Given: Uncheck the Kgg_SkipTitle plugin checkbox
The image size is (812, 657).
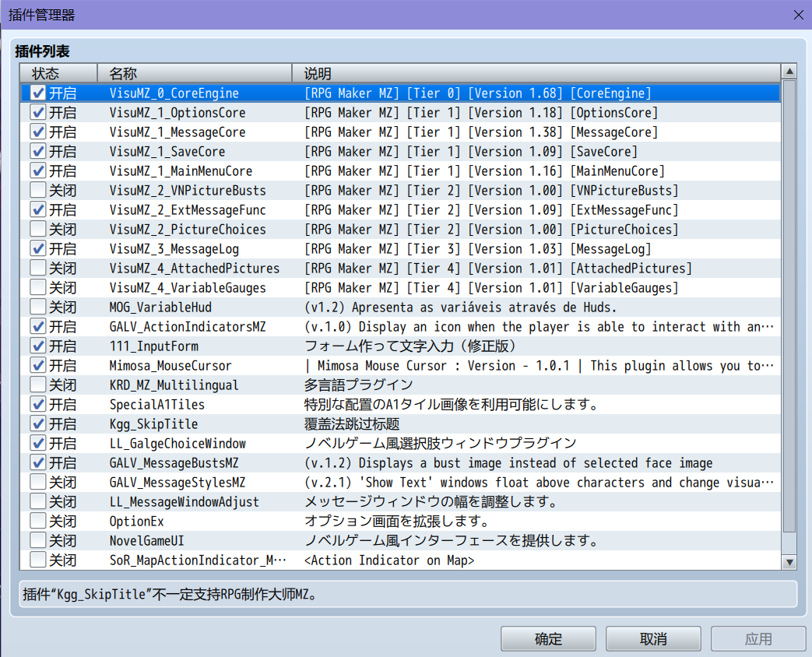Looking at the screenshot, I should pos(38,424).
